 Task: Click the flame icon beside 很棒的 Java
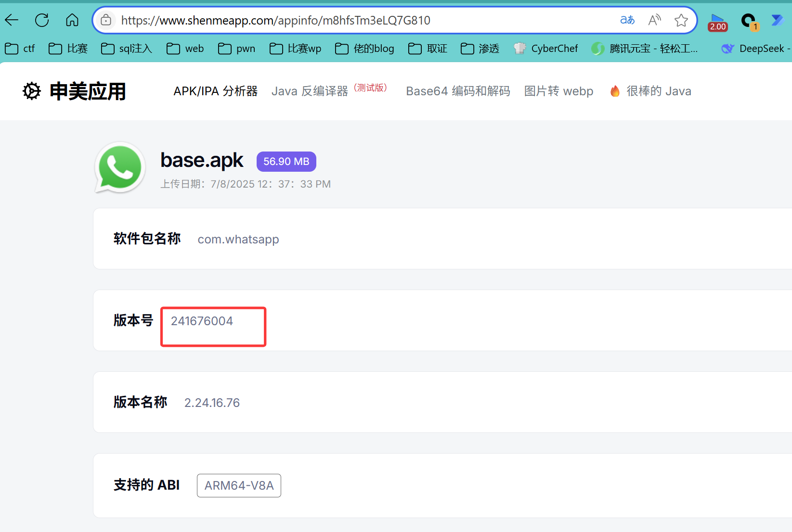(x=615, y=91)
